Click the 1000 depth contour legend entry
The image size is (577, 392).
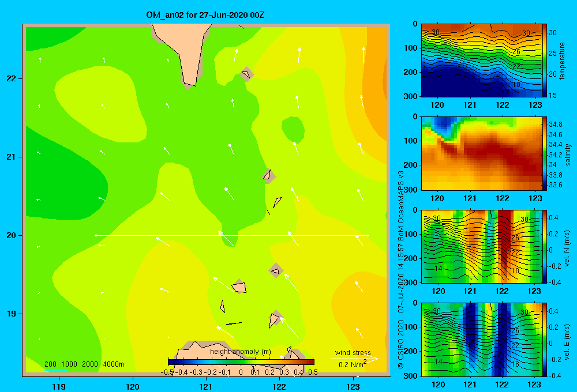(69, 364)
